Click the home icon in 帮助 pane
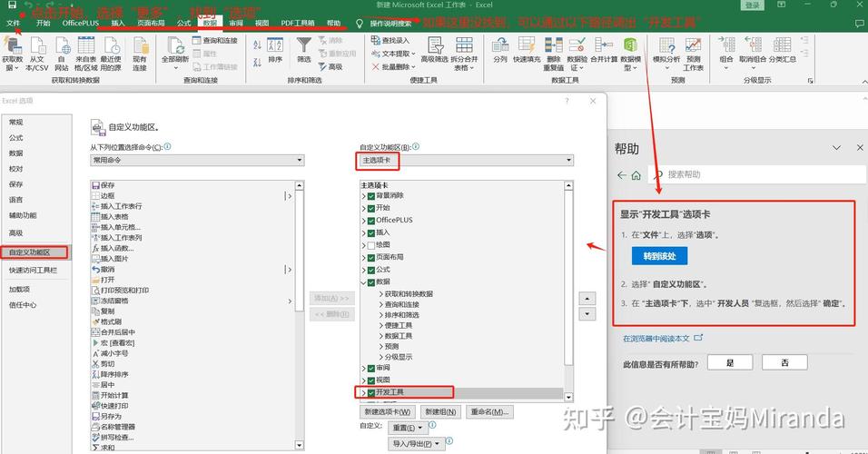Image resolution: width=868 pixels, height=454 pixels. pyautogui.click(x=636, y=175)
